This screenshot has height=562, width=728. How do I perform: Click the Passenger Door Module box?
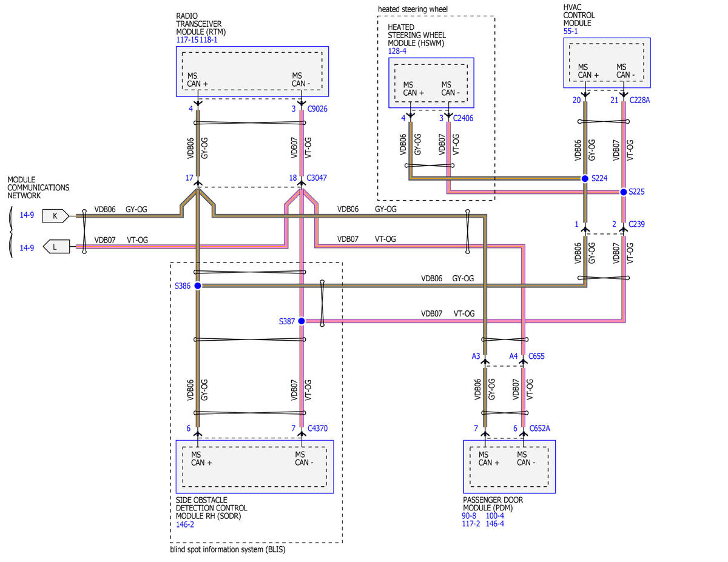point(509,467)
